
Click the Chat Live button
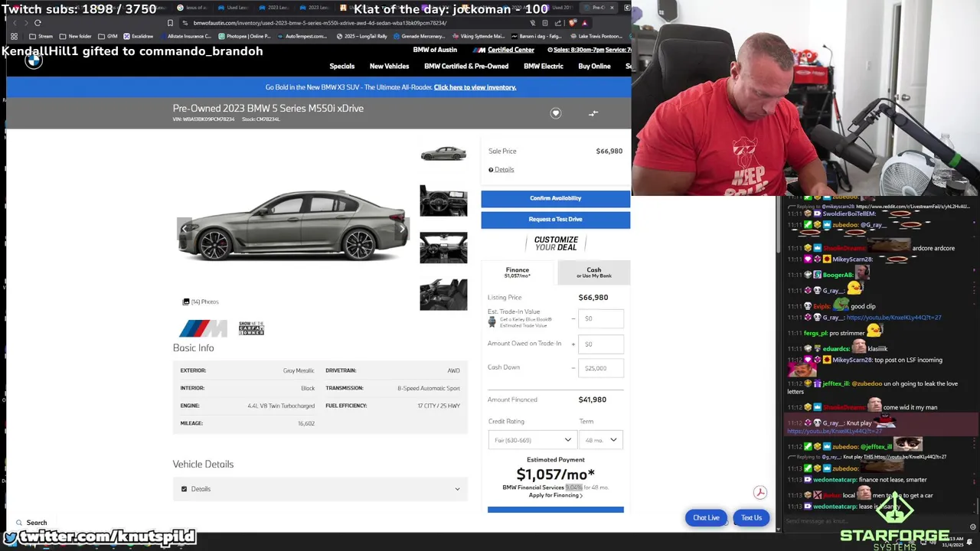coord(706,518)
